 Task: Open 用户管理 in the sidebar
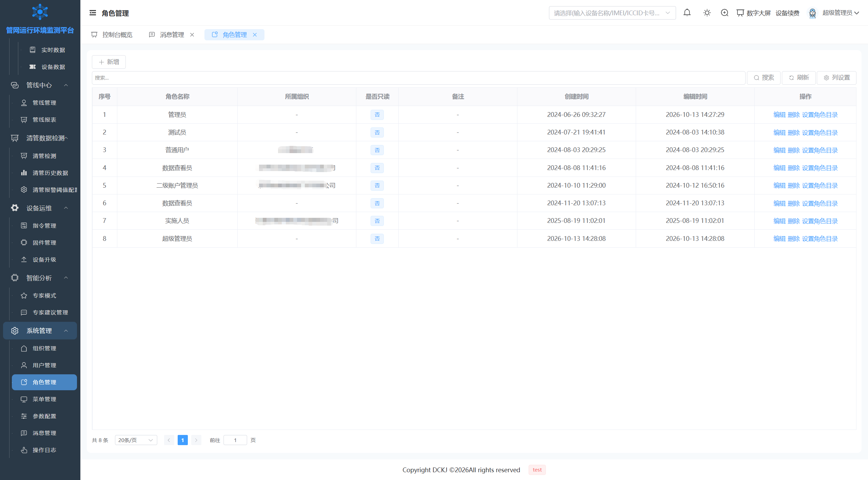[44, 365]
